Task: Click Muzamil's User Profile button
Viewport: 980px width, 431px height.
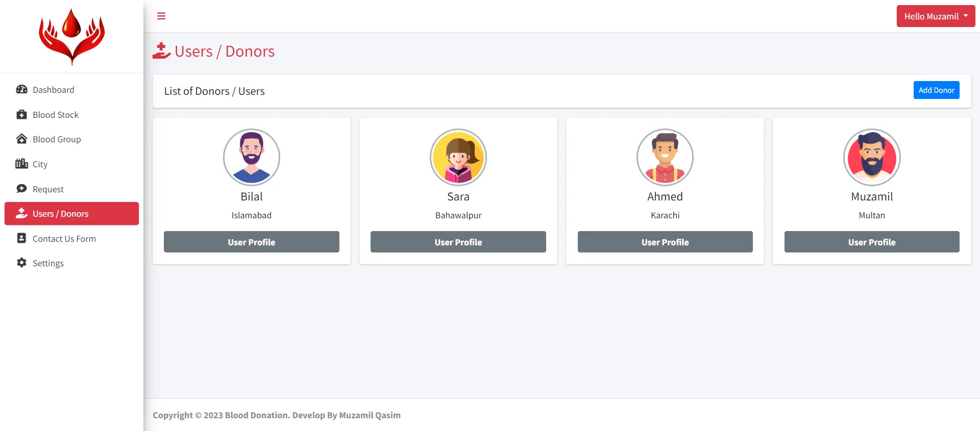Action: point(871,242)
